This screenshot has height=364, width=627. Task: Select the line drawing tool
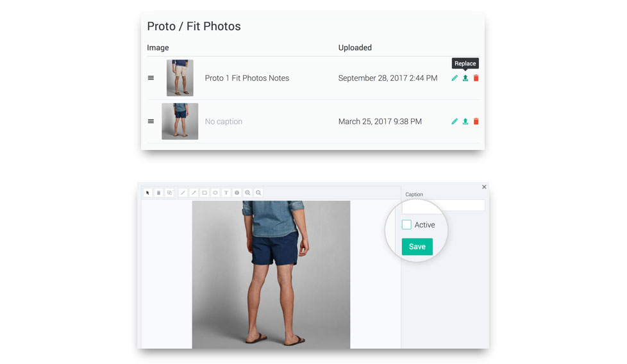(183, 193)
